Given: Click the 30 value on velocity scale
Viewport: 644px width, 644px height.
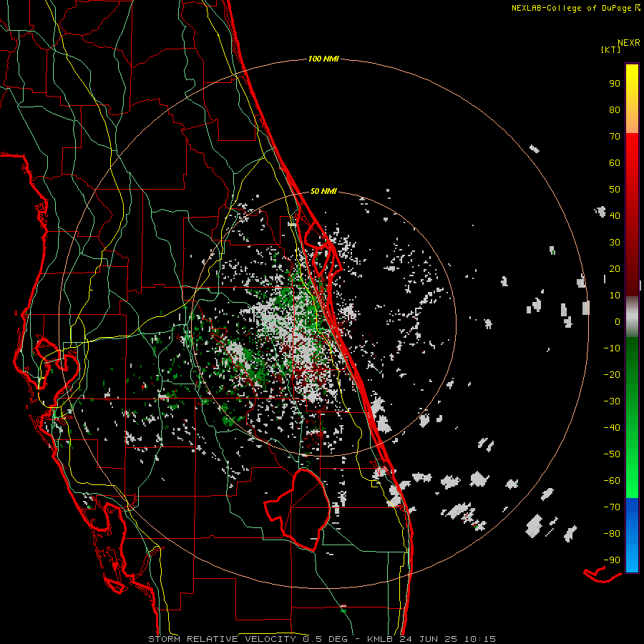Looking at the screenshot, I should (x=615, y=243).
